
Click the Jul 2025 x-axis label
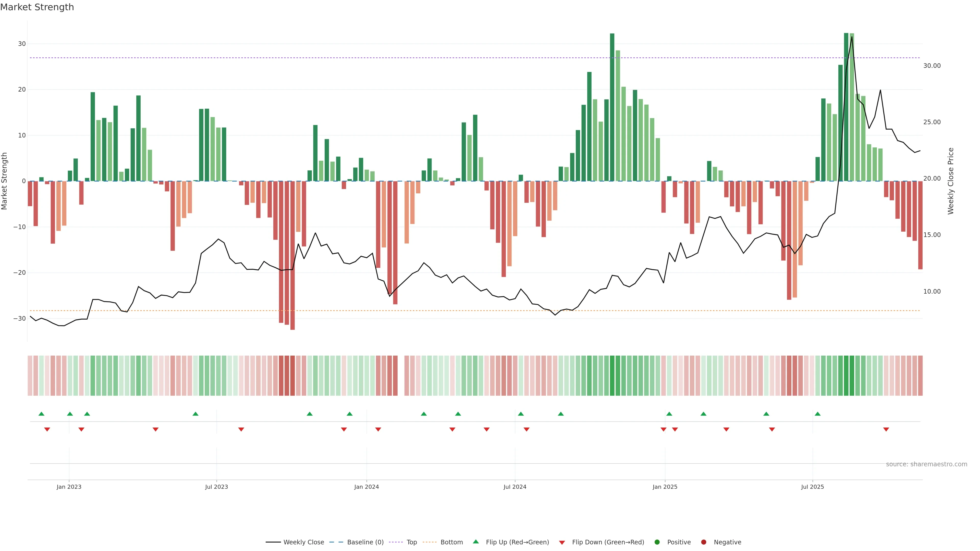coord(812,487)
